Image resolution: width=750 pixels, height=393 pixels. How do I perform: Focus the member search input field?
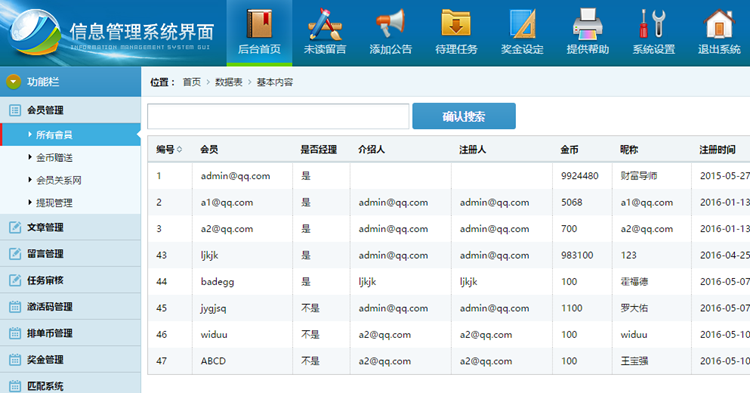[278, 116]
